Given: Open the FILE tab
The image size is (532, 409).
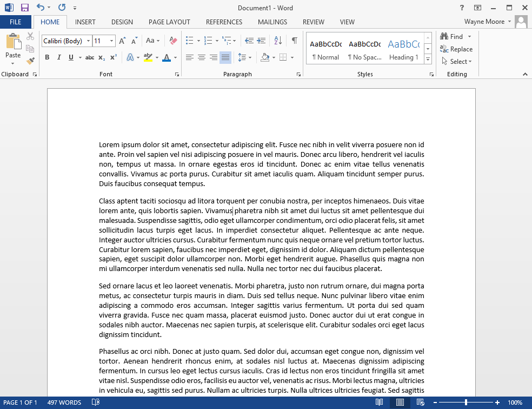Looking at the screenshot, I should [x=16, y=22].
